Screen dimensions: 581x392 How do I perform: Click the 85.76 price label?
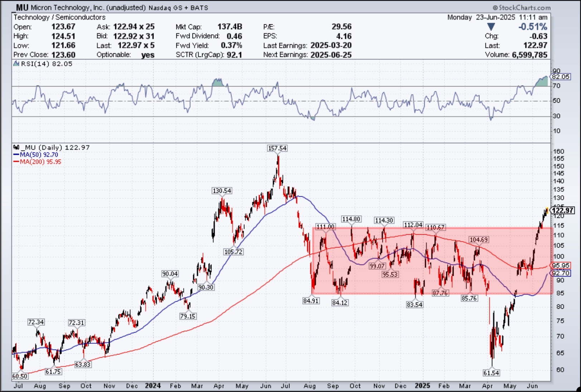coord(469,298)
